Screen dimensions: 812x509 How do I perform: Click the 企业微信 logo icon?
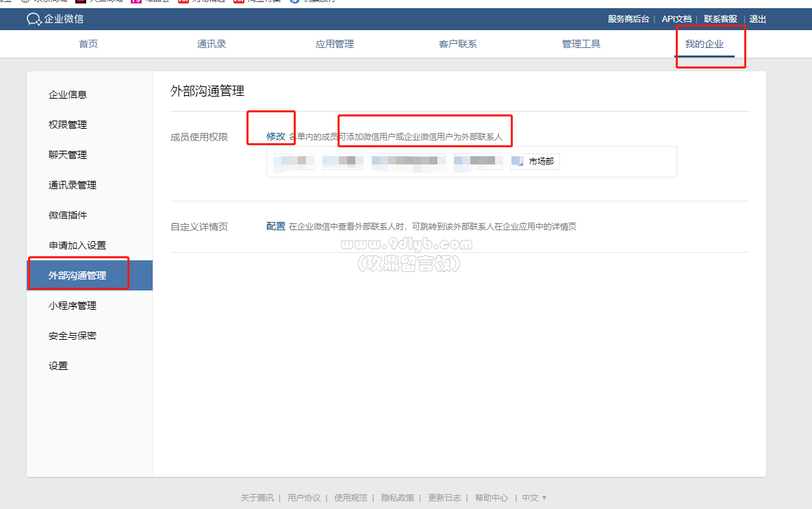tap(34, 19)
